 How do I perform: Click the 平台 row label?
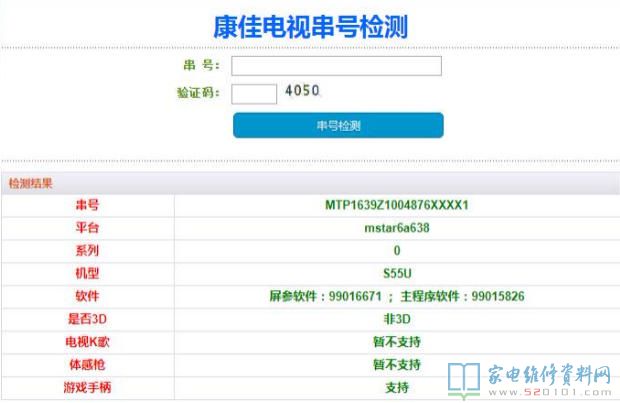coord(87,228)
